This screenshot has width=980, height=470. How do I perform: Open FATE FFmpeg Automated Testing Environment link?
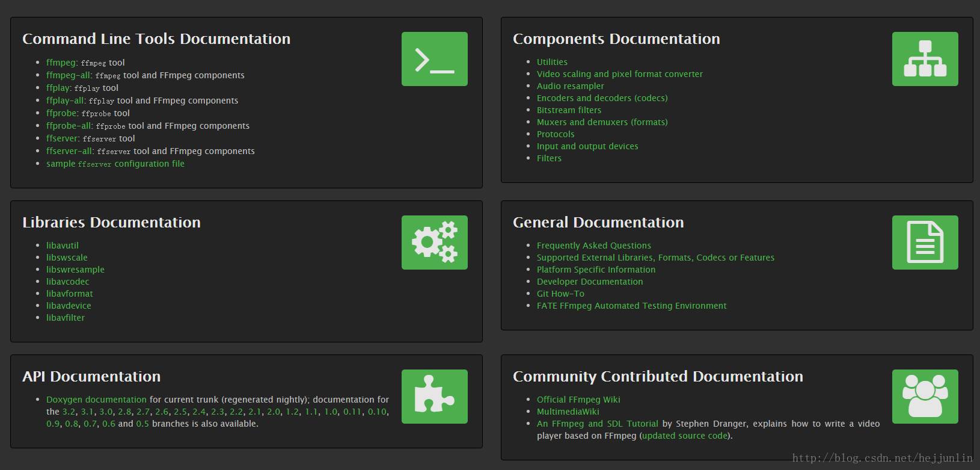click(x=631, y=306)
